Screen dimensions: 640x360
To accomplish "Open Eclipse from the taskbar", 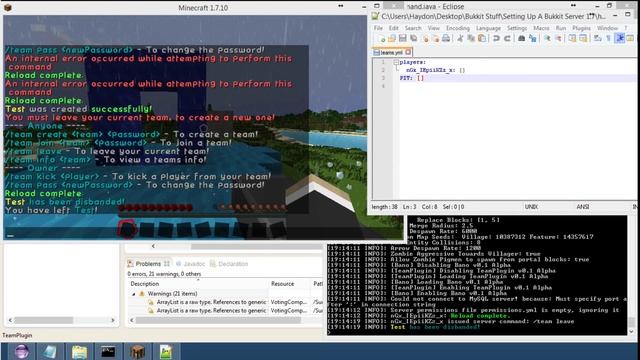I will pos(22,351).
